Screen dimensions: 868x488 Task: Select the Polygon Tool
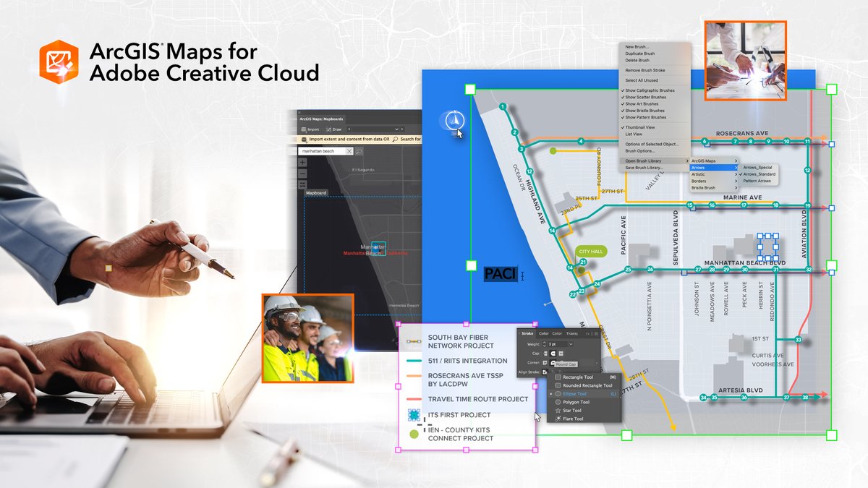pos(587,402)
